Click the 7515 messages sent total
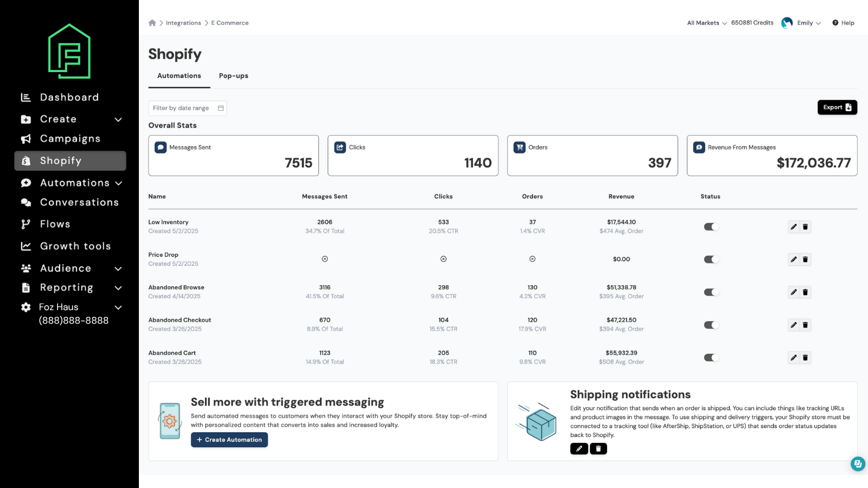 pyautogui.click(x=299, y=163)
